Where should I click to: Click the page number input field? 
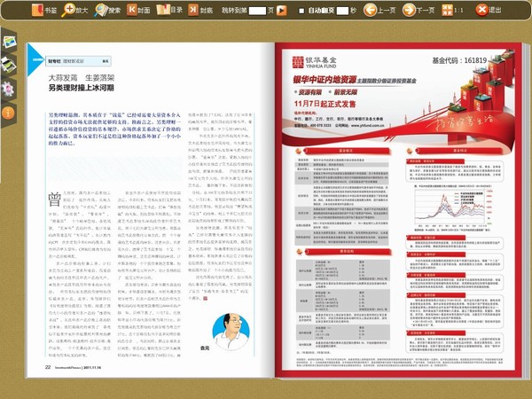(x=257, y=11)
